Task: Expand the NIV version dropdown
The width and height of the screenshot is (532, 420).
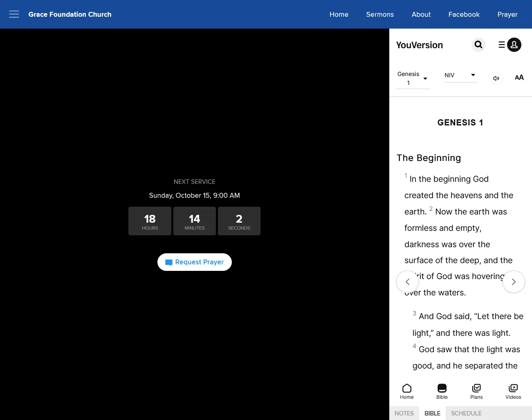Action: pyautogui.click(x=461, y=75)
